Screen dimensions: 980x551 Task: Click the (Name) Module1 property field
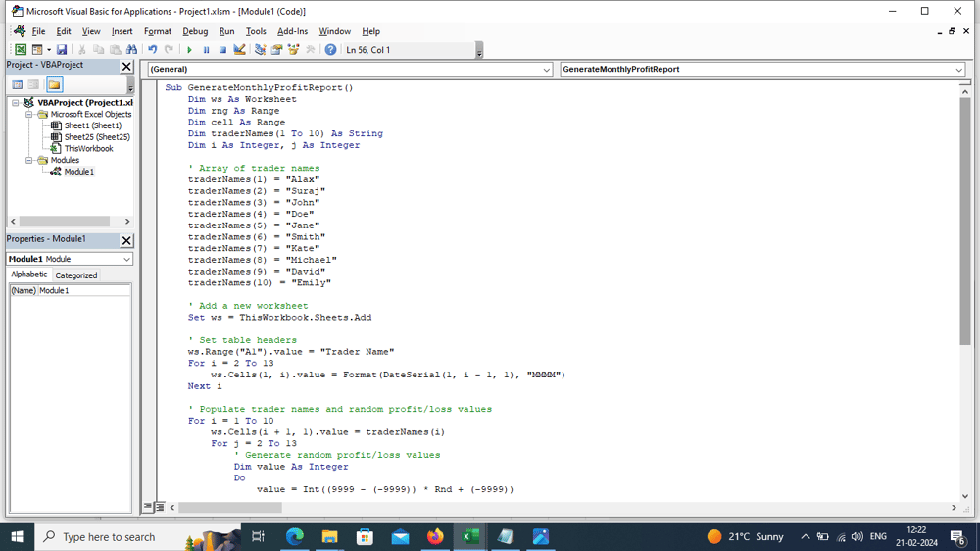tap(70, 291)
